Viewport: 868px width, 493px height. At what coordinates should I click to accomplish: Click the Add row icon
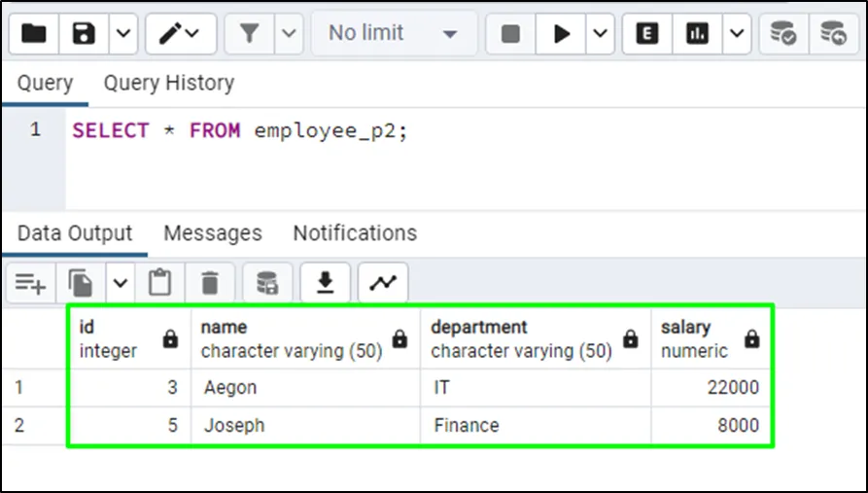point(30,283)
